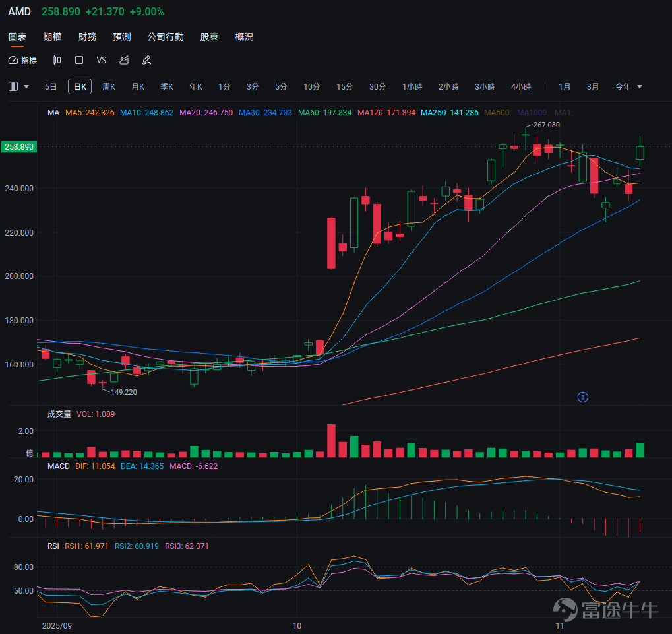Click the RSI1: 61.971 value
The height and width of the screenshot is (634, 672).
point(86,546)
